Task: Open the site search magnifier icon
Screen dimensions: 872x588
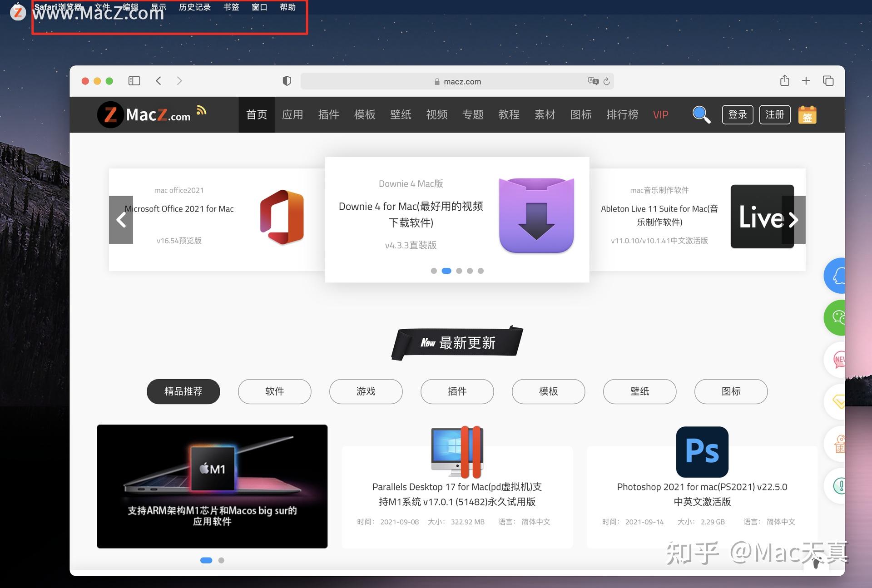Action: (701, 114)
